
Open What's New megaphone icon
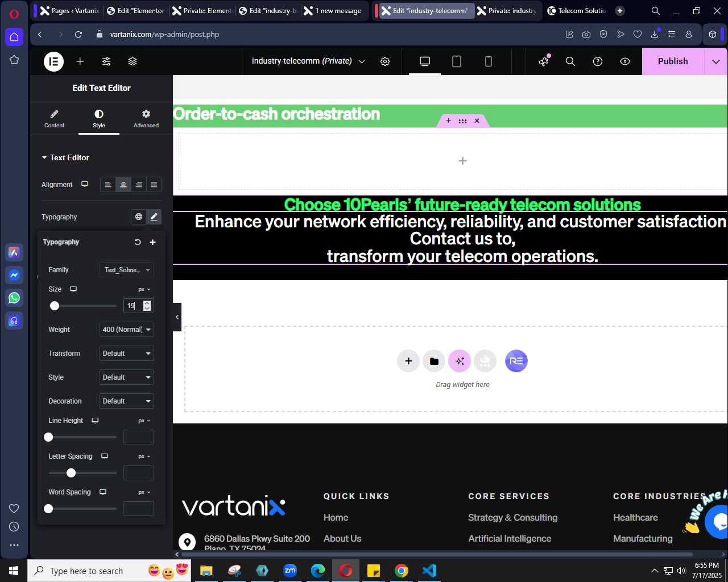point(544,61)
